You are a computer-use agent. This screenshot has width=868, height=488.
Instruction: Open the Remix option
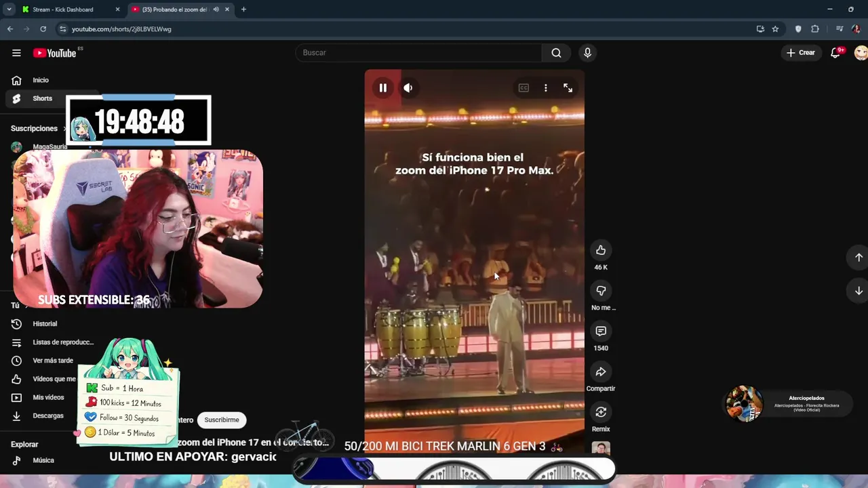tap(601, 412)
